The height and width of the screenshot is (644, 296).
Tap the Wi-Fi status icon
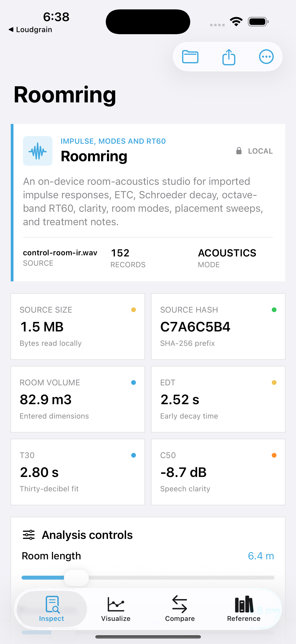coord(236,22)
